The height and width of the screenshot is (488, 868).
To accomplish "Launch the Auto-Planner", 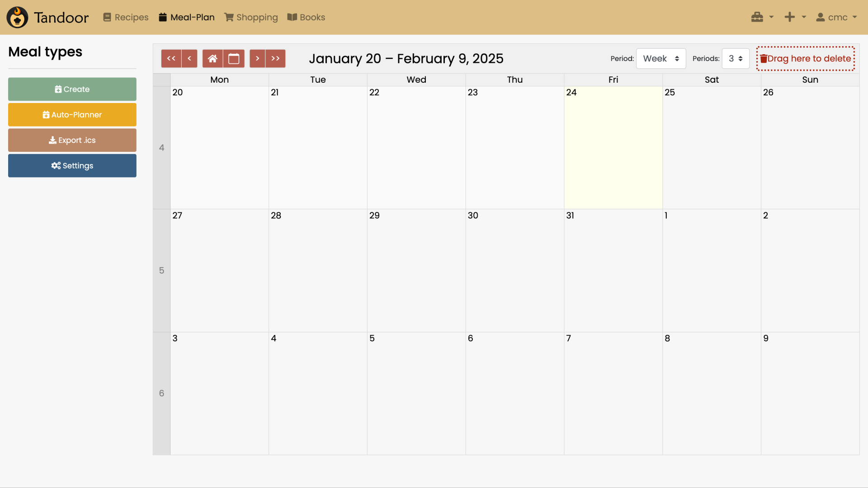I will pos(72,114).
